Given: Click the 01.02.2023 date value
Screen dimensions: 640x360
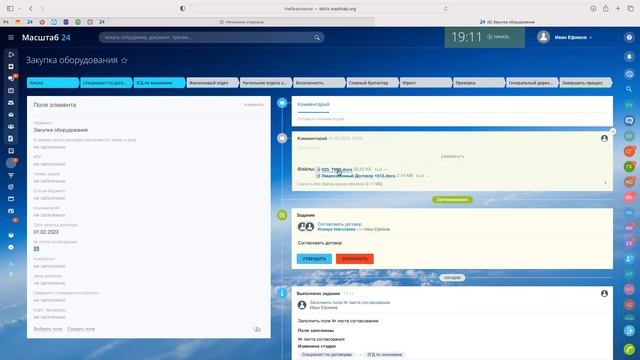Looking at the screenshot, I should point(46,232).
